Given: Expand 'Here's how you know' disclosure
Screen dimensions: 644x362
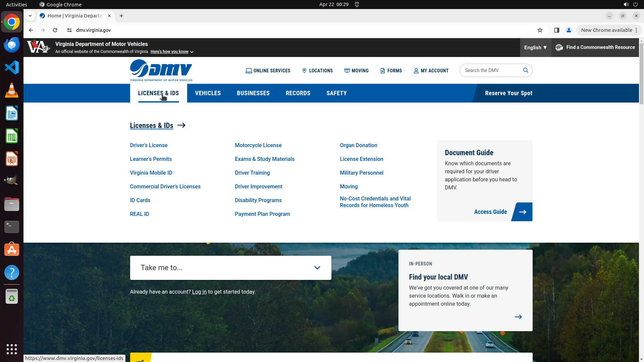Looking at the screenshot, I should point(172,52).
